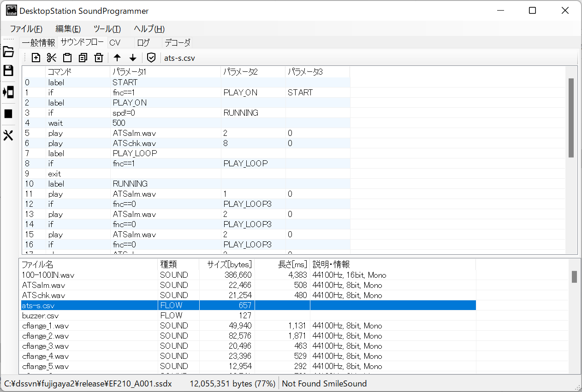
Task: Switch to the CV tab
Action: 115,43
